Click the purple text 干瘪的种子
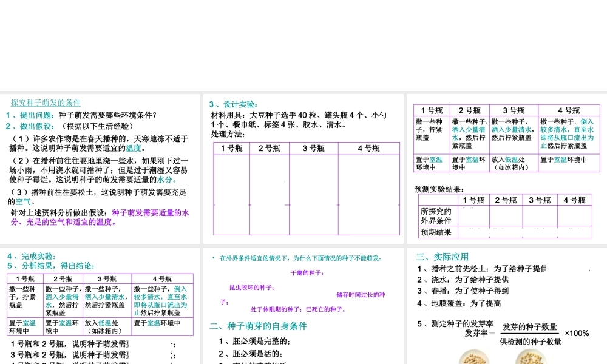The width and height of the screenshot is (607, 364). (x=307, y=273)
